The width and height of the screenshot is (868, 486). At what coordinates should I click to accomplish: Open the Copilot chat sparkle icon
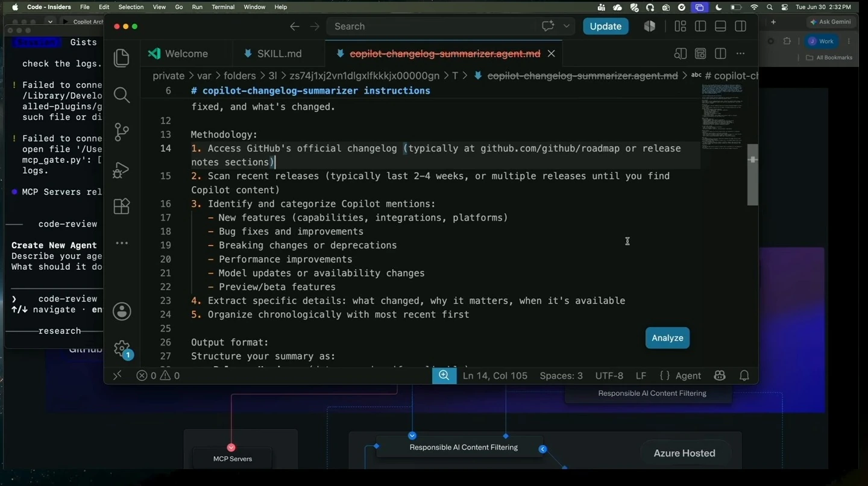[548, 26]
